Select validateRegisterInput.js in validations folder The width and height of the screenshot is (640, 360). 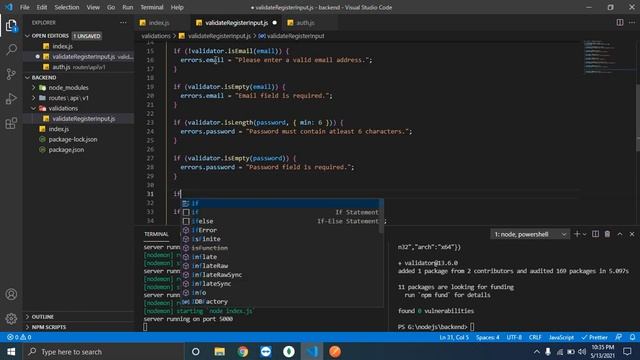pos(83,118)
